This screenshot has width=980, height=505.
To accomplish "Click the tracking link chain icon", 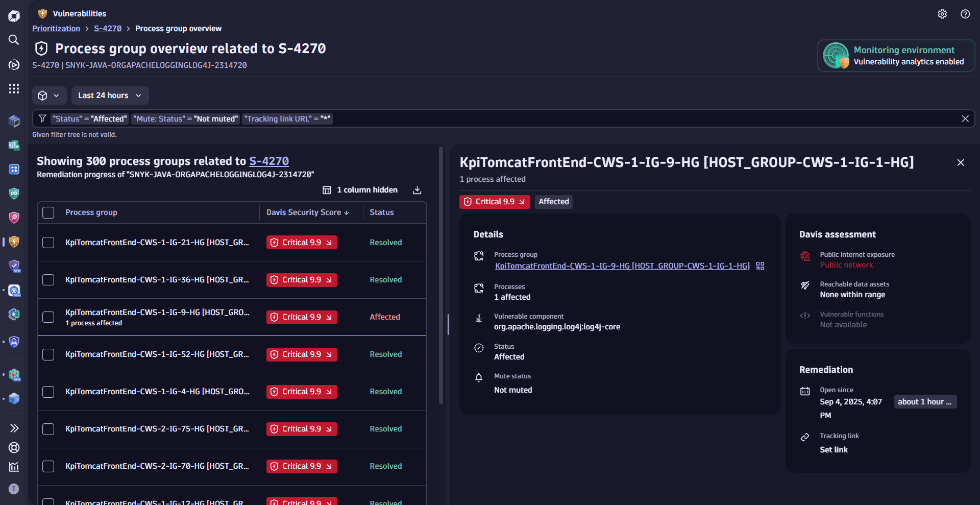I will 805,437.
